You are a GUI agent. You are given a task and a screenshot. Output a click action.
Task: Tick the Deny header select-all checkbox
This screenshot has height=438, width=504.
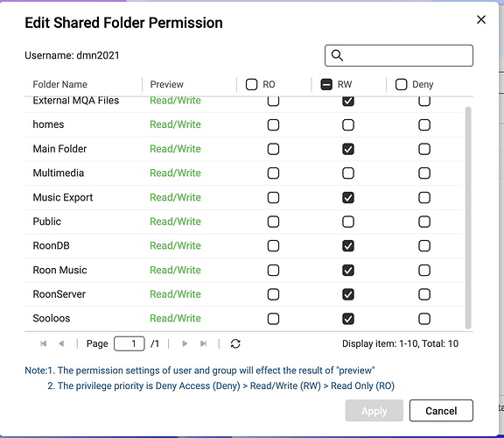(401, 84)
